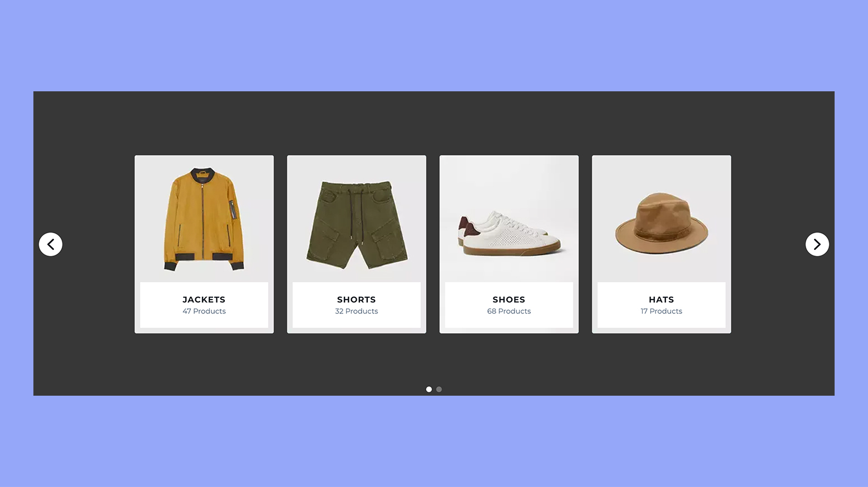
Task: Click the right carousel navigation arrow
Action: tap(817, 244)
